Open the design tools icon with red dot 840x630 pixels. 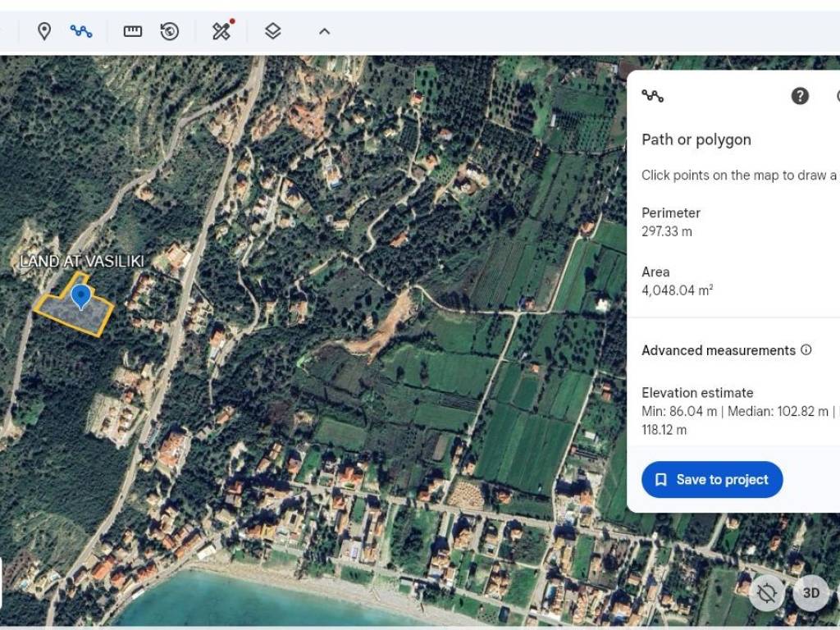coord(221,31)
